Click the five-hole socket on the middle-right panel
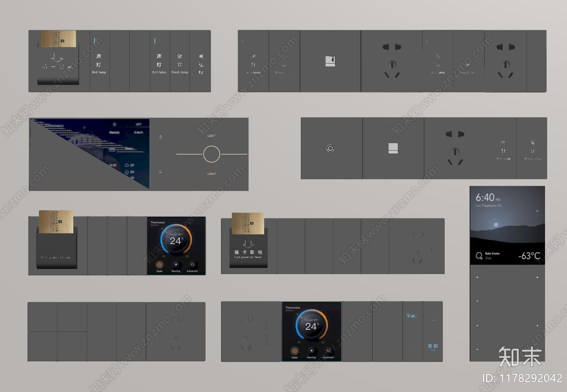Screen dimensions: 567x392 tap(455, 148)
